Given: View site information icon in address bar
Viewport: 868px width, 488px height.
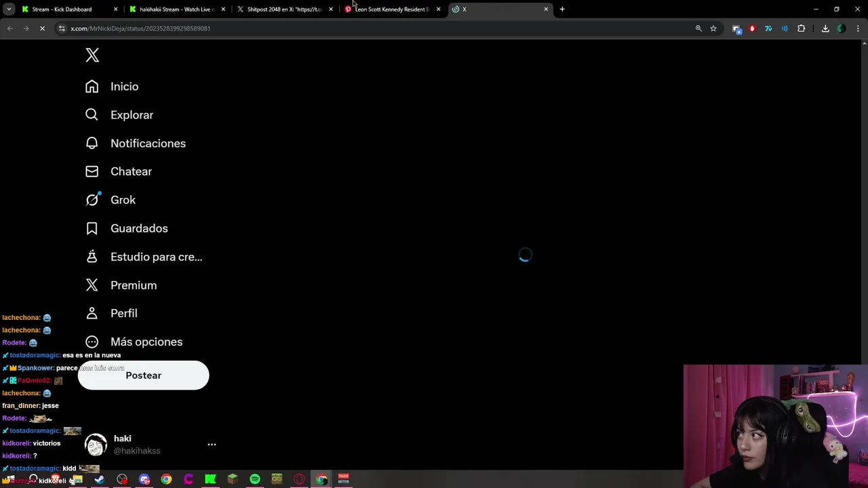Looking at the screenshot, I should click(x=62, y=28).
